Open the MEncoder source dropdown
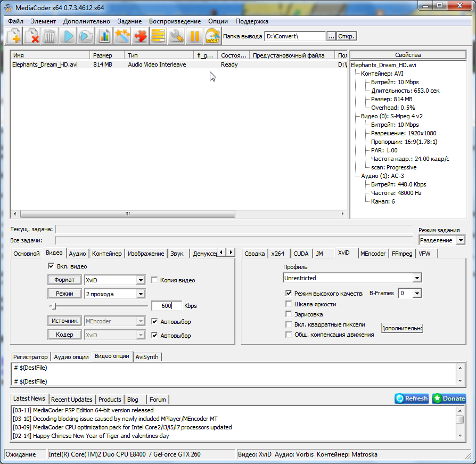Image resolution: width=476 pixels, height=464 pixels. pos(141,321)
